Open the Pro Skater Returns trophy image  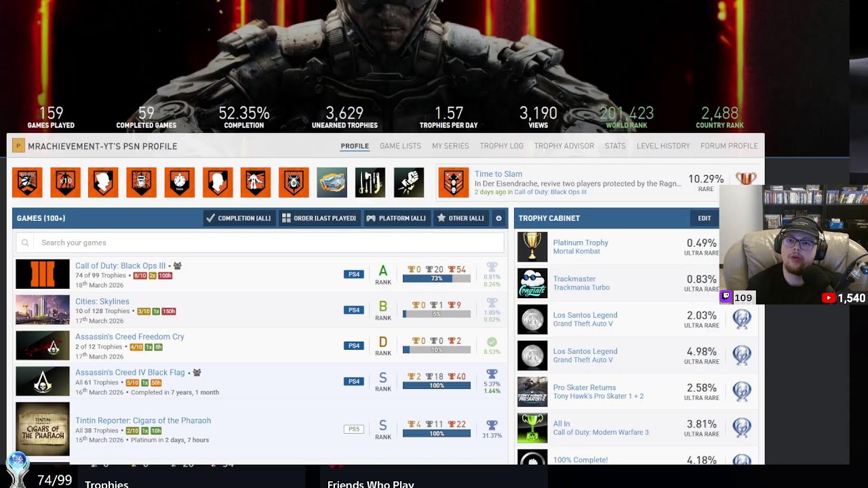pos(532,392)
